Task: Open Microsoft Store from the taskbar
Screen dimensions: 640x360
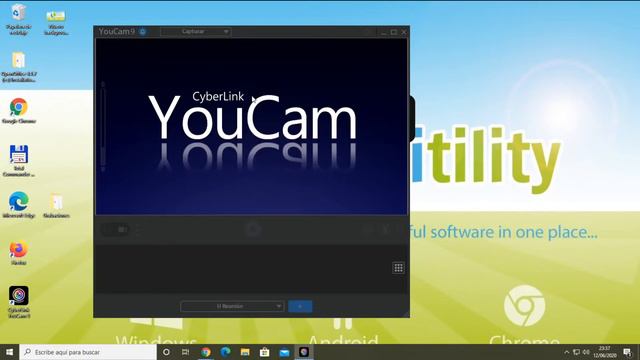Action: click(264, 352)
